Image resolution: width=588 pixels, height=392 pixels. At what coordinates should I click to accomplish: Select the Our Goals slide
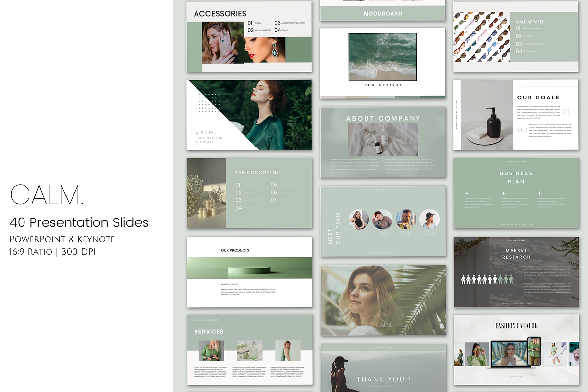515,115
